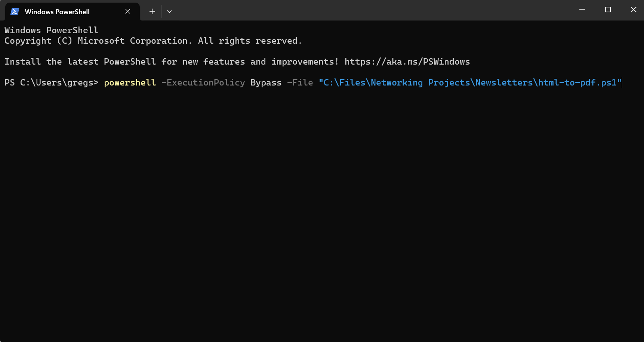Click the 'Copyright (C) Microsoft Corporation' line
This screenshot has width=644, height=342.
coord(153,41)
